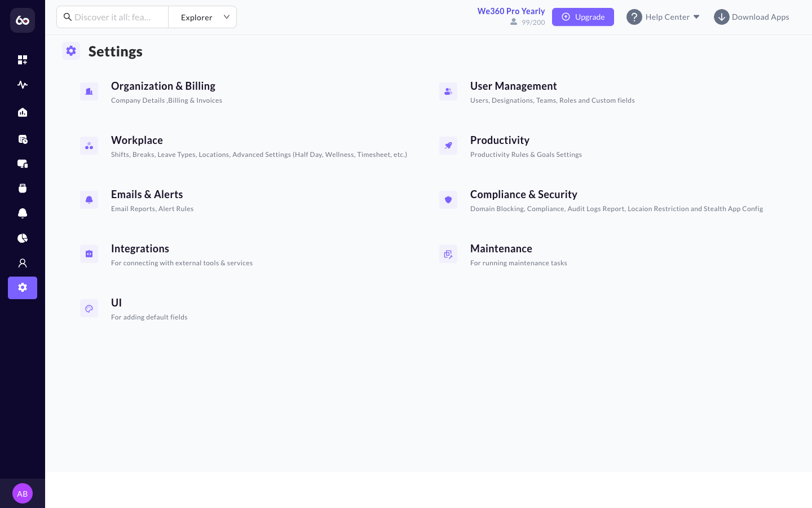Open the User Management settings

pyautogui.click(x=513, y=86)
